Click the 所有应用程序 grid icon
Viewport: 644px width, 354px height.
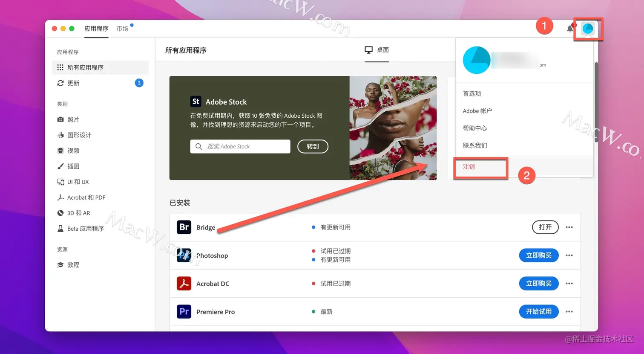[60, 67]
